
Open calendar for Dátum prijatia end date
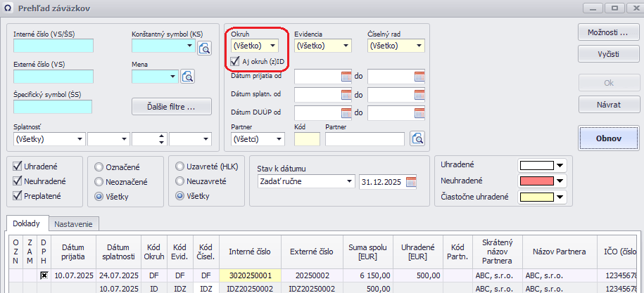tap(419, 76)
